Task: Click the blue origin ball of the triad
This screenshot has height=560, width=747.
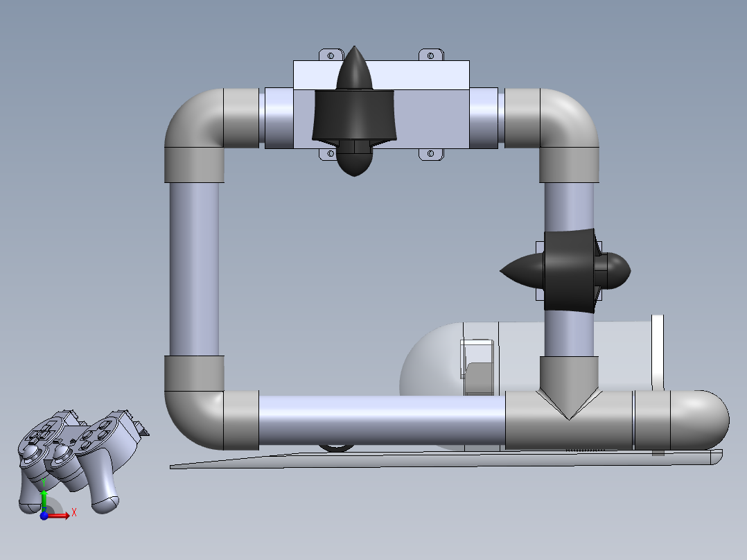Action: coord(44,516)
